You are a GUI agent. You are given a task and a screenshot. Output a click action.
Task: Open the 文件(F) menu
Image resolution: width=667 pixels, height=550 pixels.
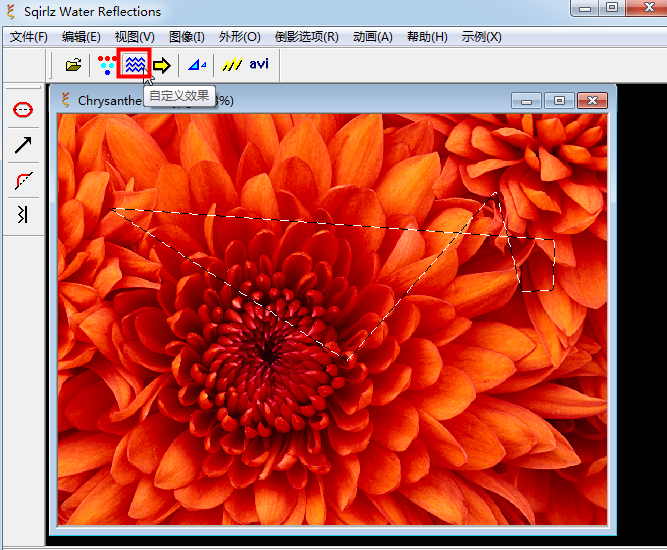(x=29, y=37)
